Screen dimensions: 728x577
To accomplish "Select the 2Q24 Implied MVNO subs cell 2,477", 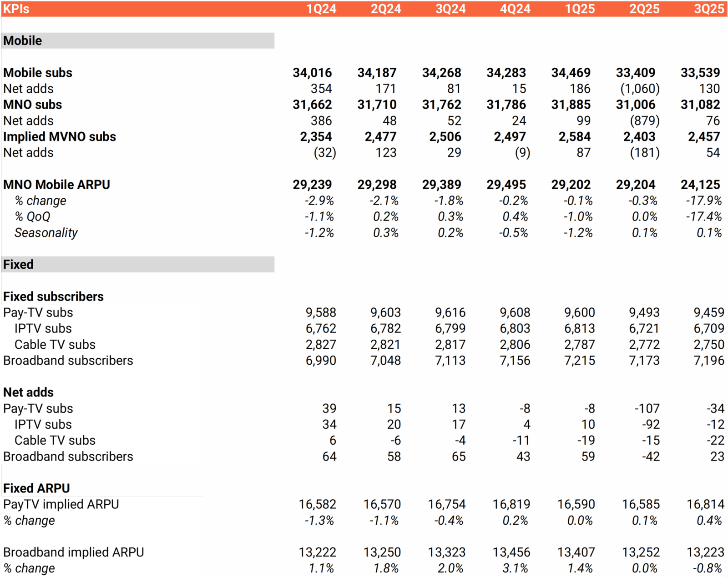I will [380, 137].
